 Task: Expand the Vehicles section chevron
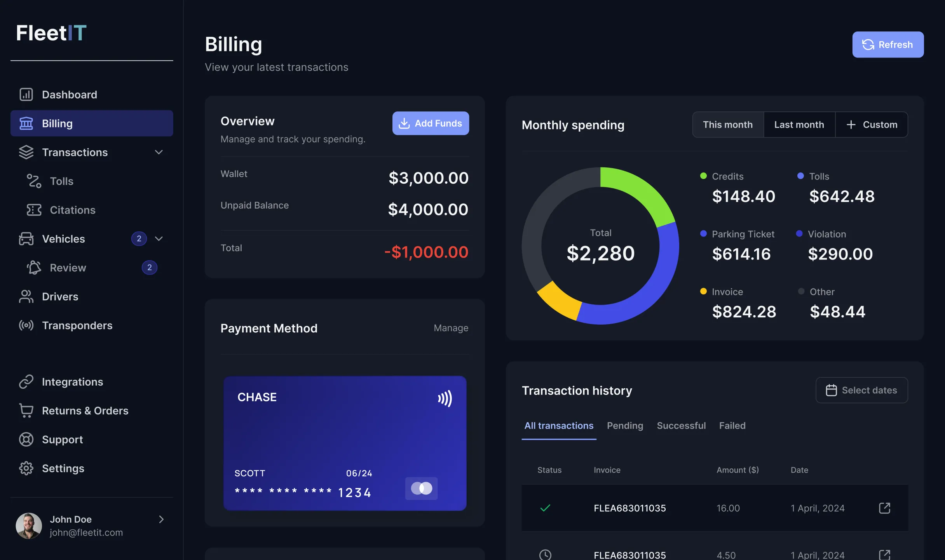pos(159,239)
